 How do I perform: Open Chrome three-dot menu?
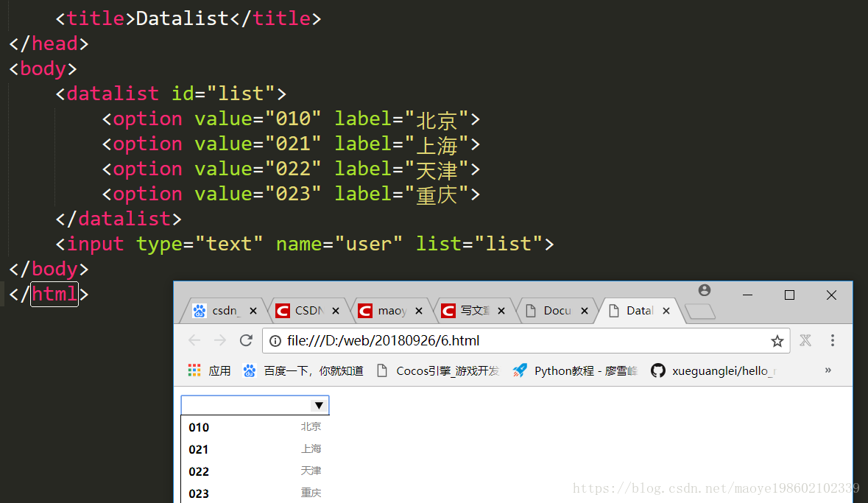832,340
